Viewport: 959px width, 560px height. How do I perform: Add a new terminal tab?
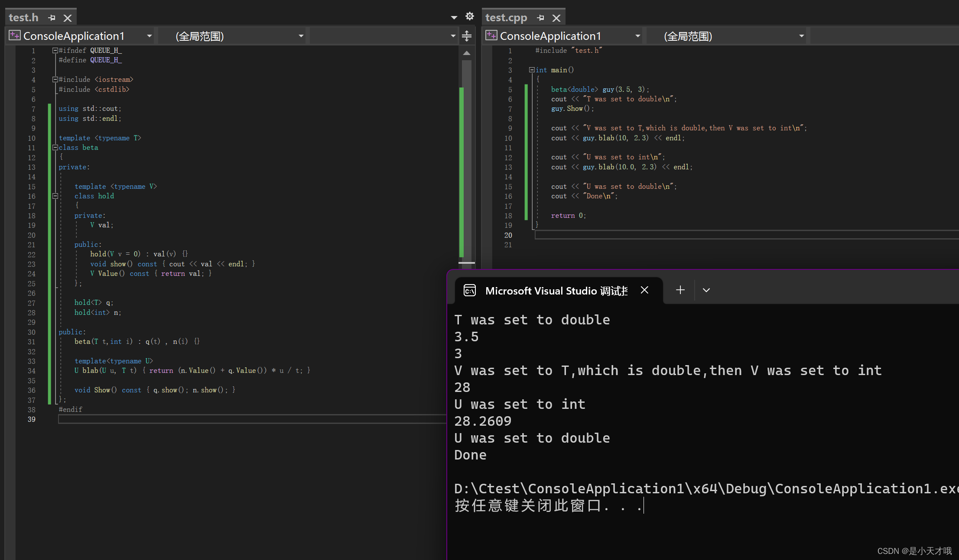pos(680,290)
